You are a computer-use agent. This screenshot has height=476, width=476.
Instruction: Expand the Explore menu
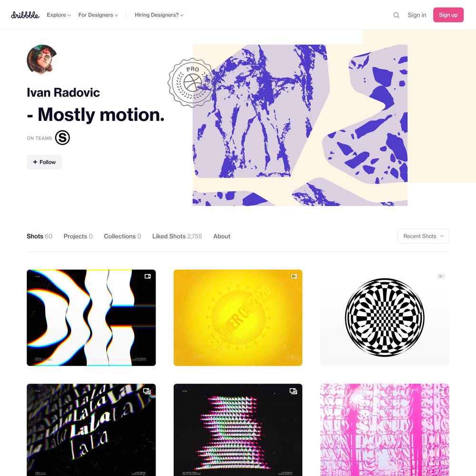[59, 15]
